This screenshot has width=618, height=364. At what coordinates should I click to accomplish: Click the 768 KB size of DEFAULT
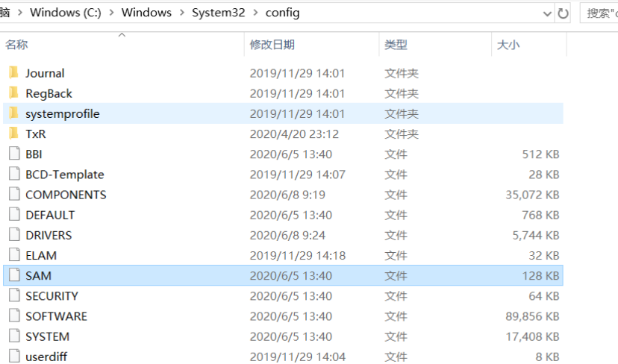pos(540,215)
